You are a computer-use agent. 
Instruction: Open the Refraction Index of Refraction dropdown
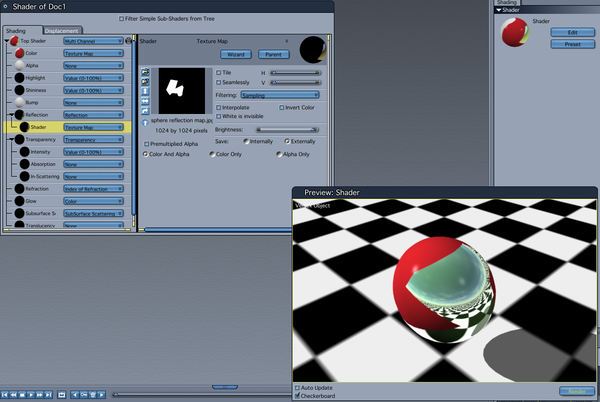(93, 189)
